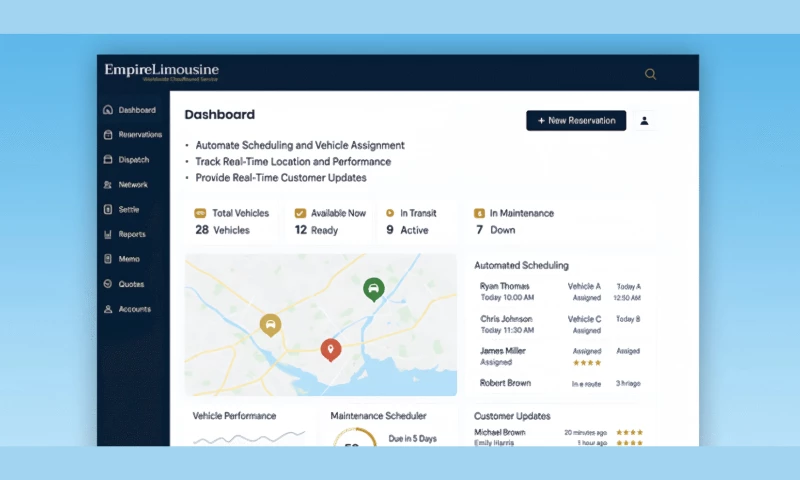The width and height of the screenshot is (800, 480).
Task: Click the In Transit play icon
Action: click(x=390, y=213)
